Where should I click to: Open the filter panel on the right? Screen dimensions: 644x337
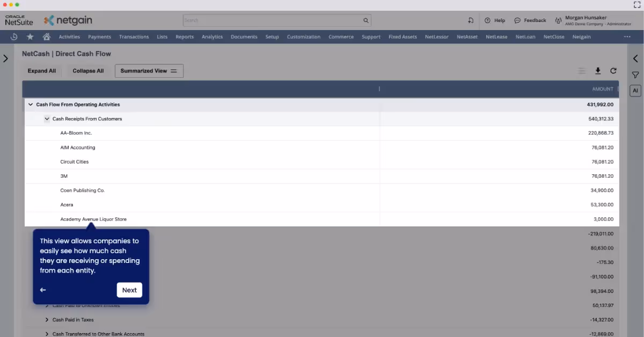click(635, 75)
